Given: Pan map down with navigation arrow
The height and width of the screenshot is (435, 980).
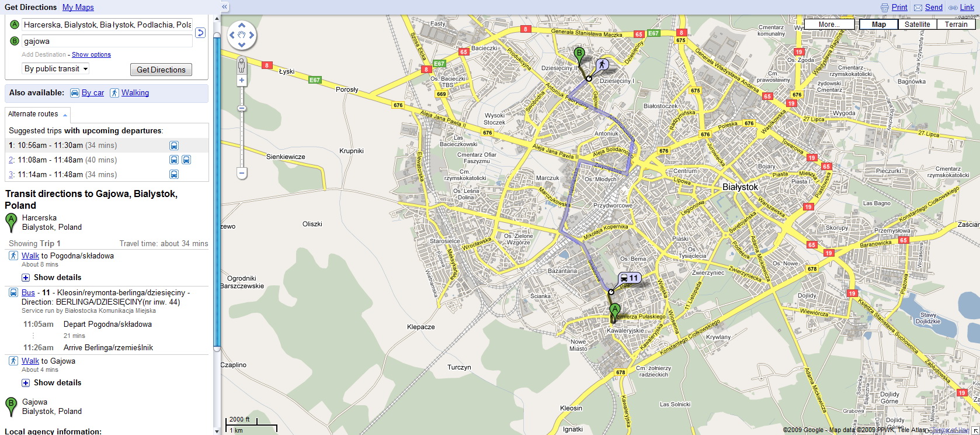Looking at the screenshot, I should pyautogui.click(x=242, y=44).
